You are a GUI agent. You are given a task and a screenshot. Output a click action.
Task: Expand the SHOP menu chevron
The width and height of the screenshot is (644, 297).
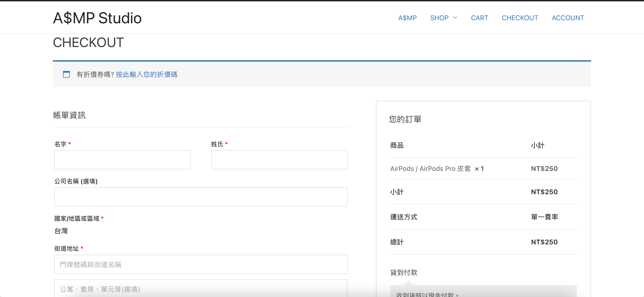click(455, 18)
